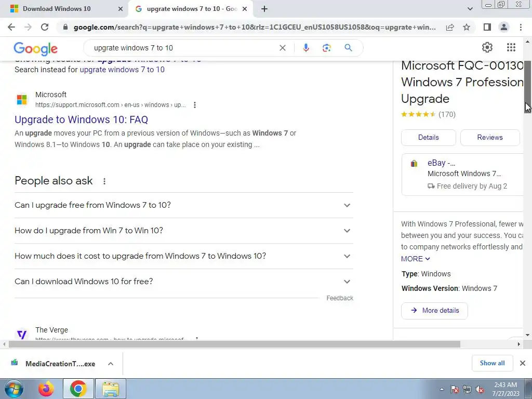
Task: Close the Download Windows 10 tab
Action: (x=120, y=9)
